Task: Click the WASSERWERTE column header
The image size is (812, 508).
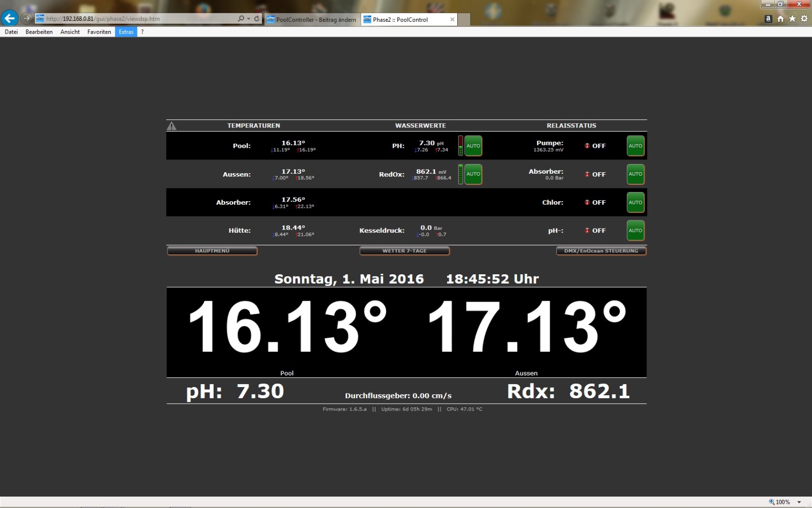Action: tap(421, 125)
